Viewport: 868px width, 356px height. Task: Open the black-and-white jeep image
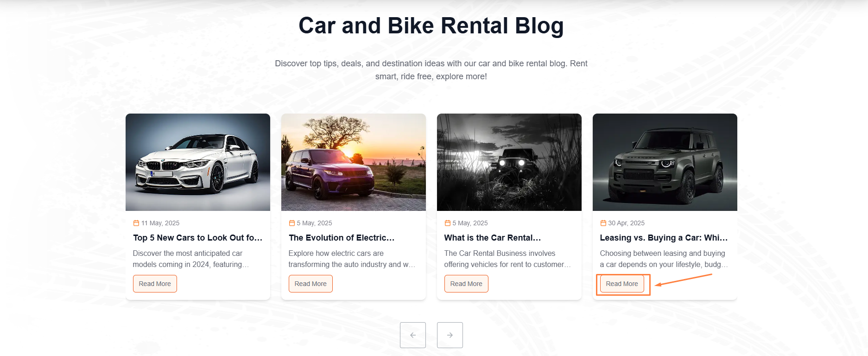coord(509,162)
